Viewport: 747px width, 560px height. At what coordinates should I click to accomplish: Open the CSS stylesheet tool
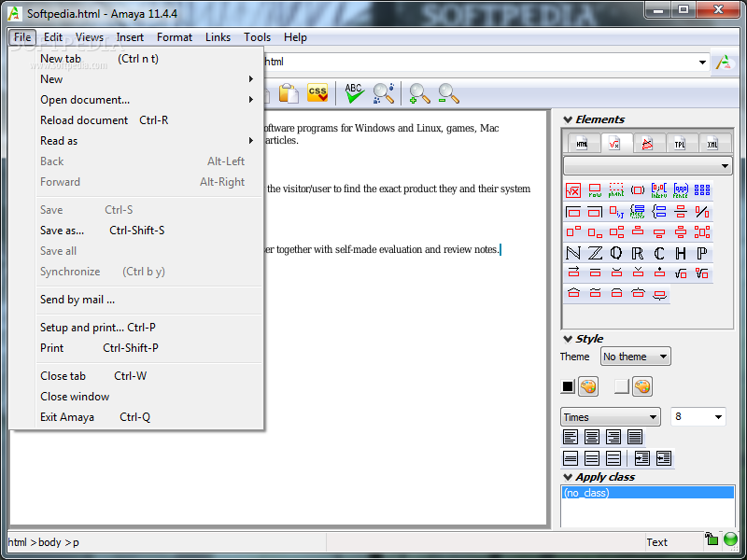[317, 92]
